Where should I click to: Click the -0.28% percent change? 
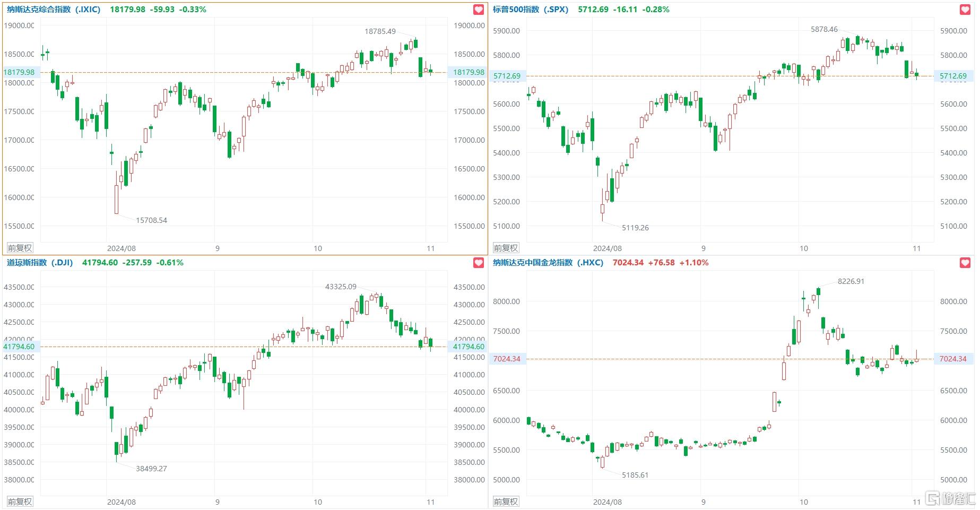(656, 10)
